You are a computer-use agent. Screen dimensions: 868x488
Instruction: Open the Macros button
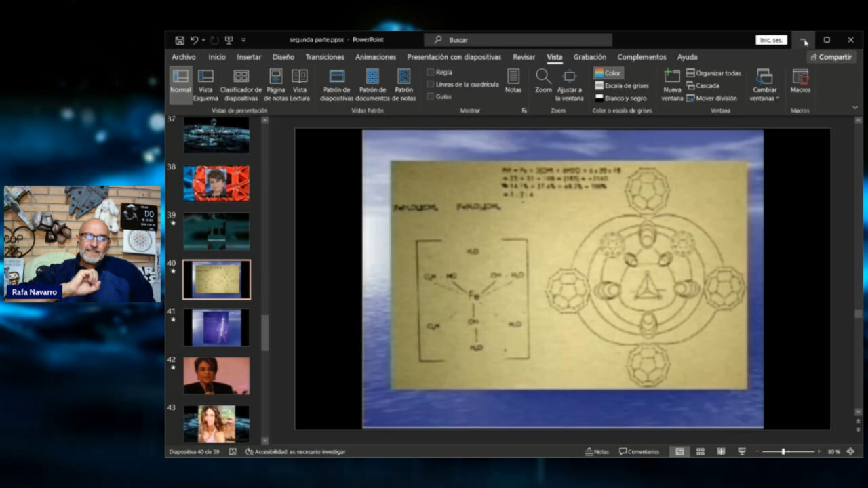click(800, 81)
